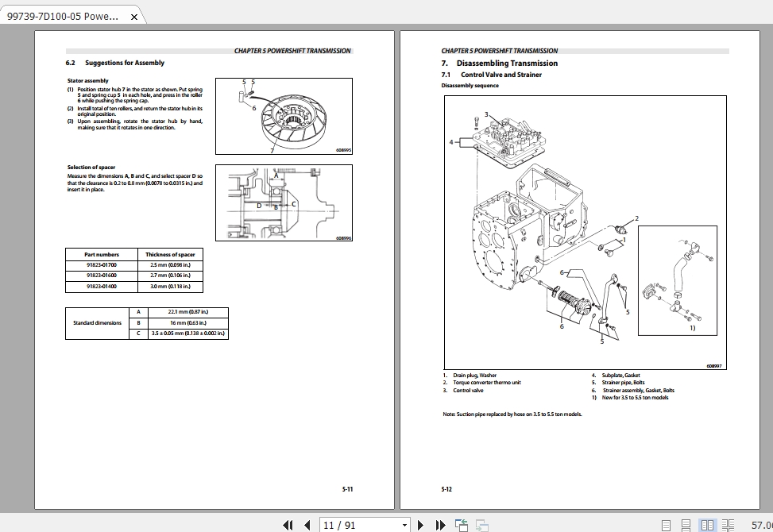773x532 pixels.
Task: Click the 'Standard dimensions' table cell
Action: [x=97, y=323]
